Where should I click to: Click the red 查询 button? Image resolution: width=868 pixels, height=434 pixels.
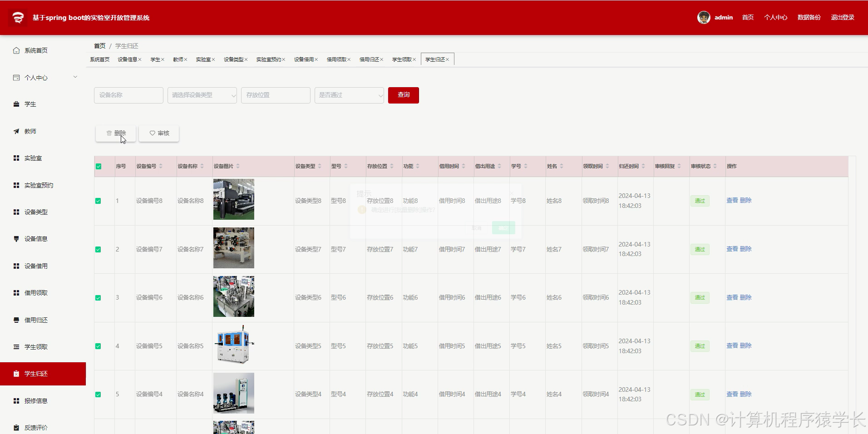point(404,95)
